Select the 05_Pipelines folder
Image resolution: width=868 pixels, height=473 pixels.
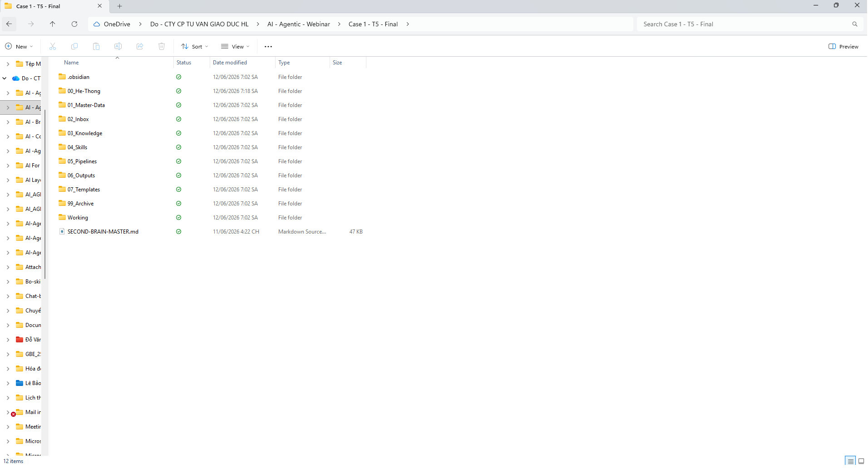[x=82, y=161]
